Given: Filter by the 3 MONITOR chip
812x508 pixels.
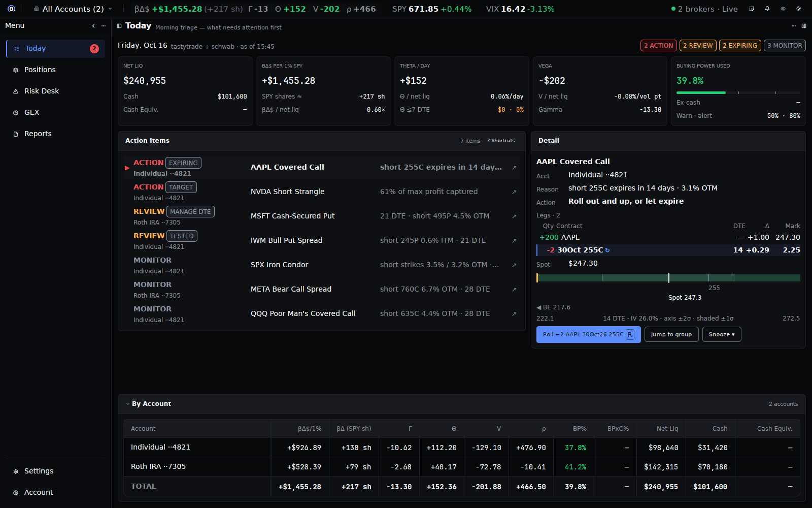Looking at the screenshot, I should coord(785,46).
